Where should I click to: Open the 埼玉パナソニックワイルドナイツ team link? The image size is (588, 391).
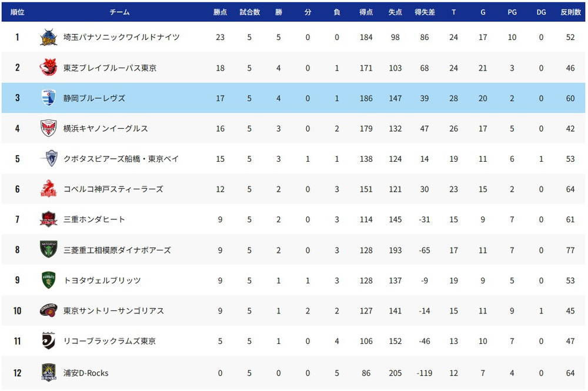(x=122, y=38)
